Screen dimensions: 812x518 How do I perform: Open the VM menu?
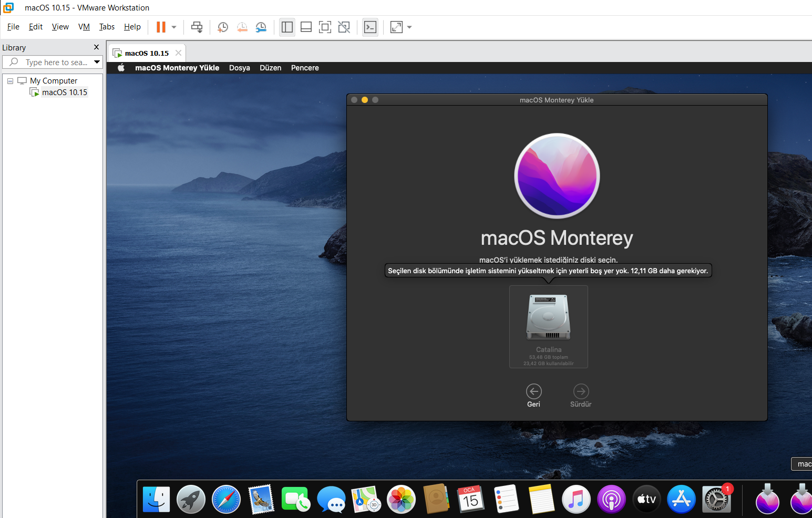coord(84,27)
